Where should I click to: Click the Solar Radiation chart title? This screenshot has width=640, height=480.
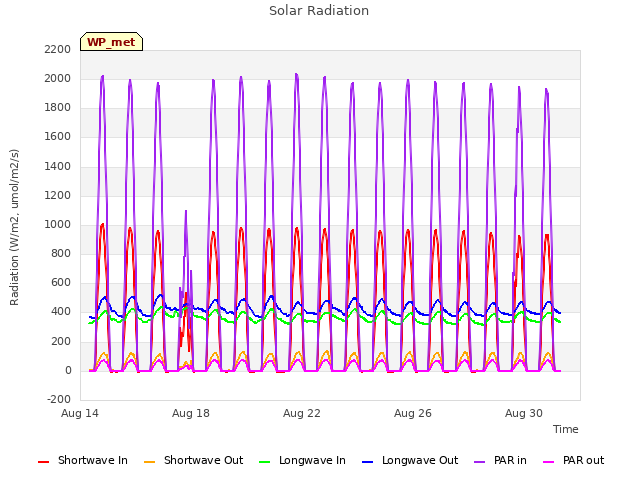pos(319,11)
